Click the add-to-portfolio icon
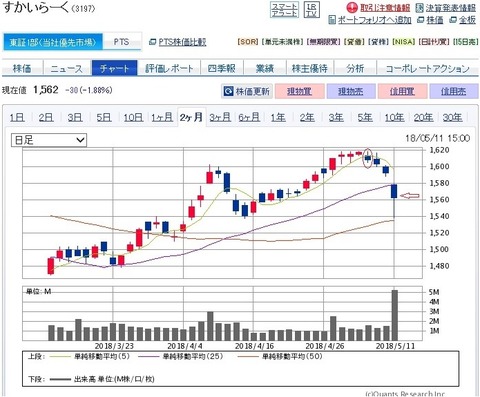 pyautogui.click(x=332, y=20)
